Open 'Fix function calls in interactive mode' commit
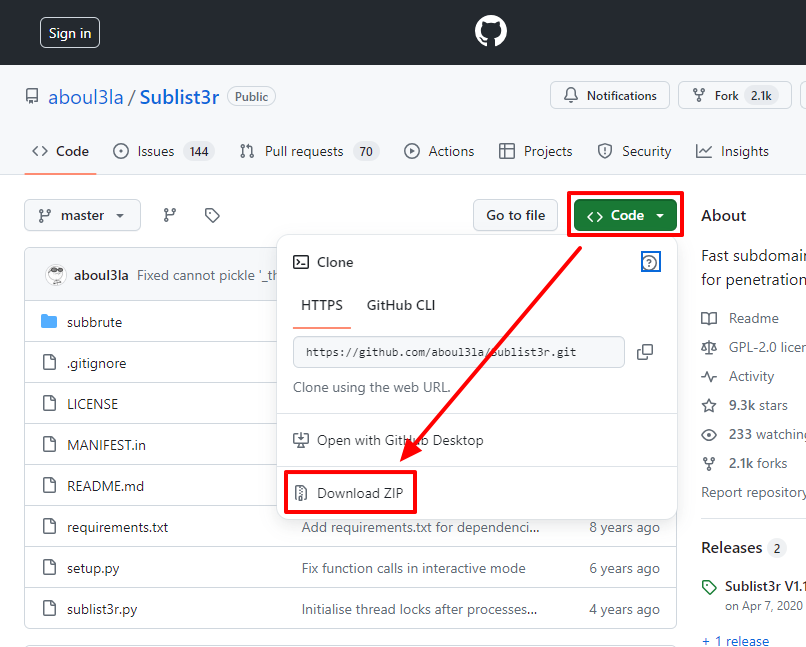 [x=413, y=568]
